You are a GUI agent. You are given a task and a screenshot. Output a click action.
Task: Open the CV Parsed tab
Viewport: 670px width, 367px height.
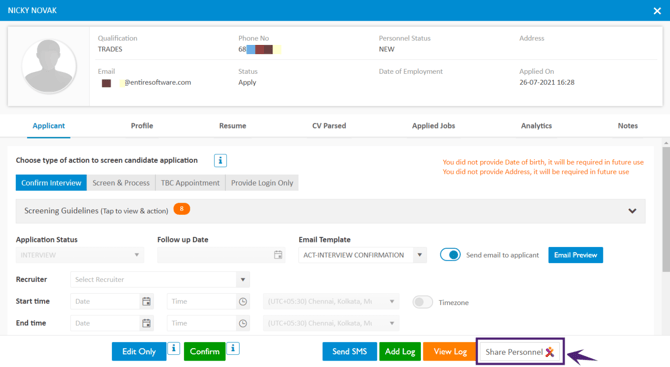(x=329, y=126)
